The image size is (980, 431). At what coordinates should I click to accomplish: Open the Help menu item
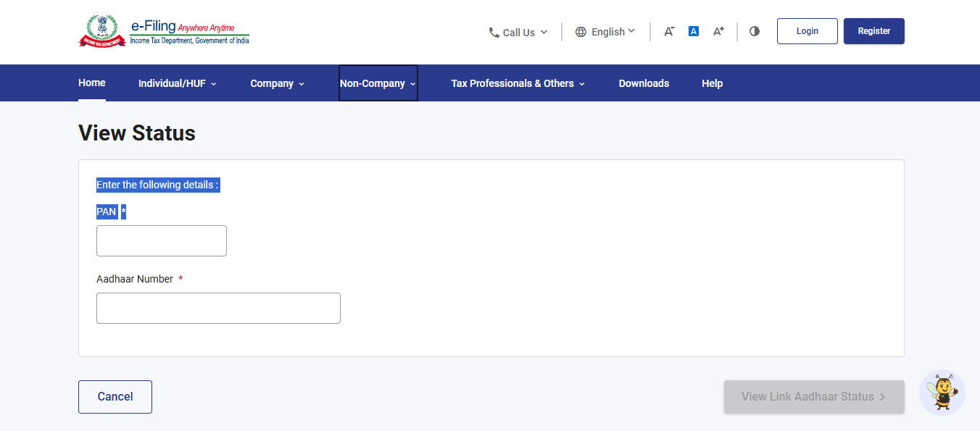(x=712, y=83)
